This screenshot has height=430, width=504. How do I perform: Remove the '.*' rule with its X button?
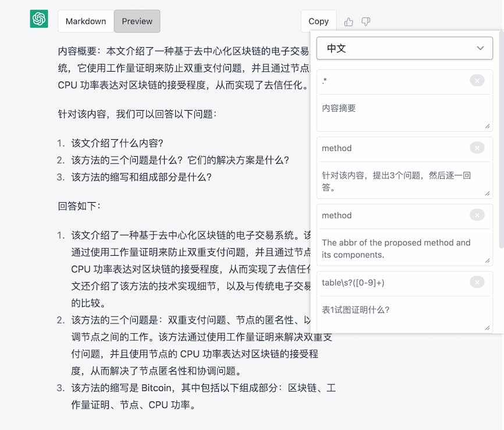(477, 80)
